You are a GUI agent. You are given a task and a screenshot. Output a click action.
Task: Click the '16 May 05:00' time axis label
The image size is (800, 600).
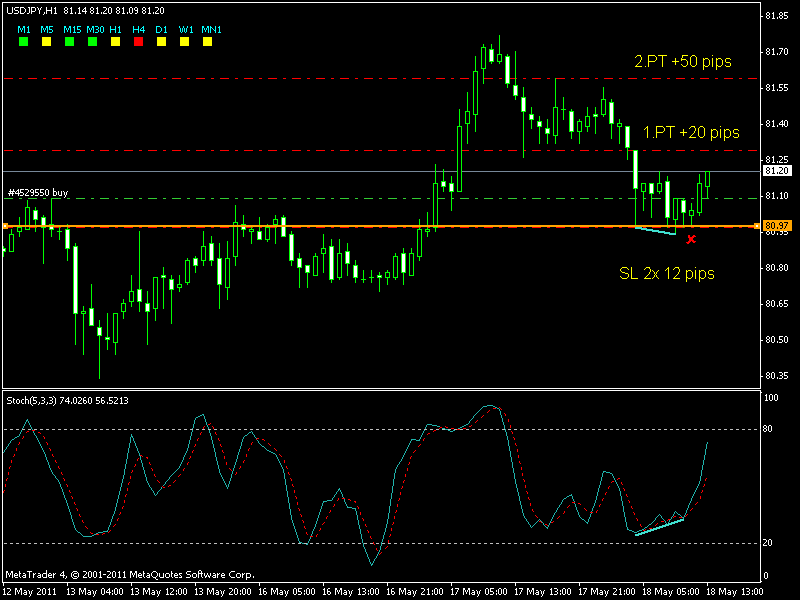tap(287, 592)
